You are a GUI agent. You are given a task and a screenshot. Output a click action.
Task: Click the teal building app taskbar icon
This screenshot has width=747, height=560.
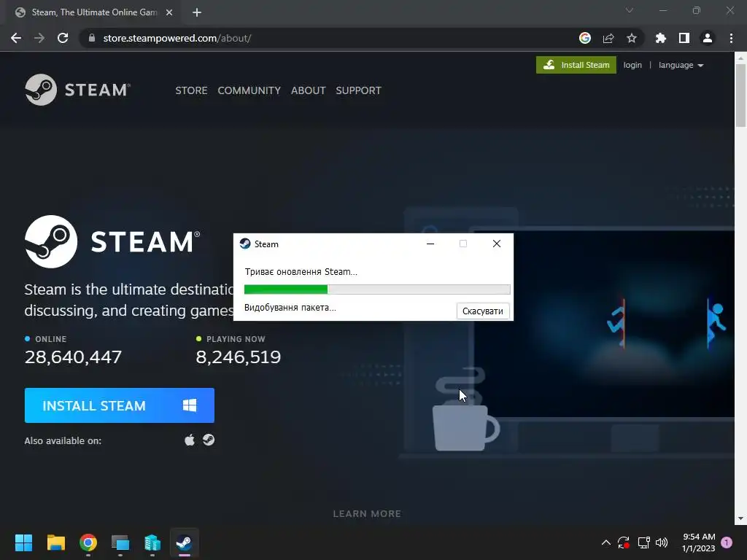pos(152,542)
